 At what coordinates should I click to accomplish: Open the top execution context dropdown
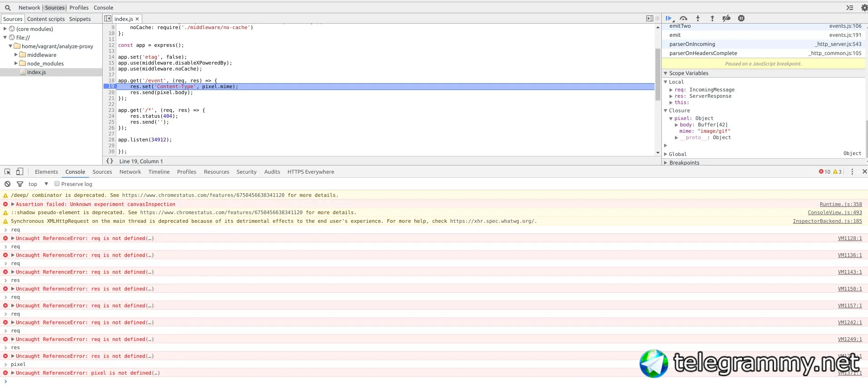click(38, 184)
